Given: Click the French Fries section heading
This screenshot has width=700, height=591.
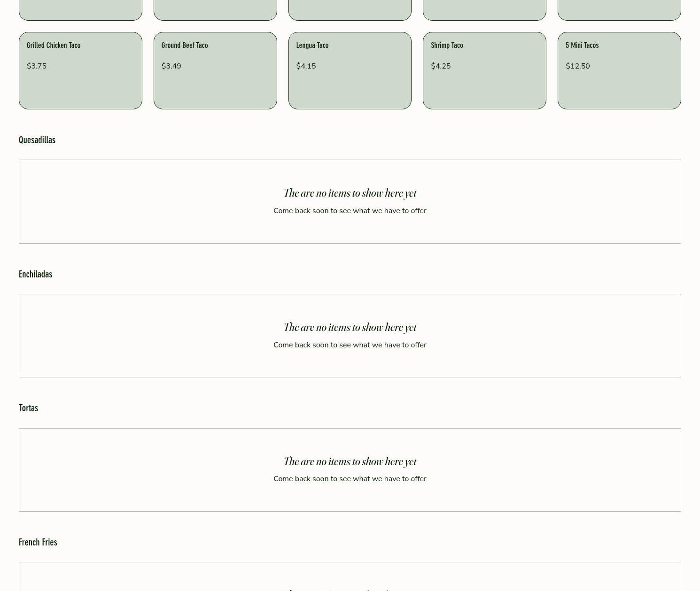Looking at the screenshot, I should coord(38,542).
